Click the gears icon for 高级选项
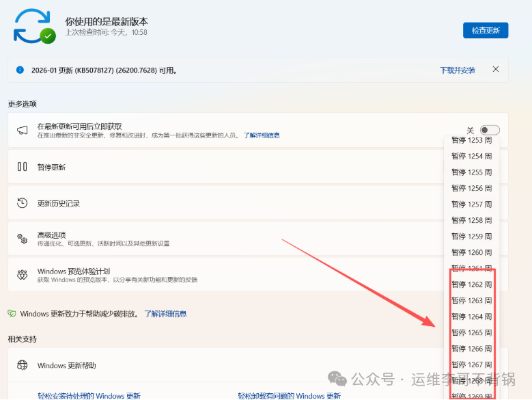 23,239
